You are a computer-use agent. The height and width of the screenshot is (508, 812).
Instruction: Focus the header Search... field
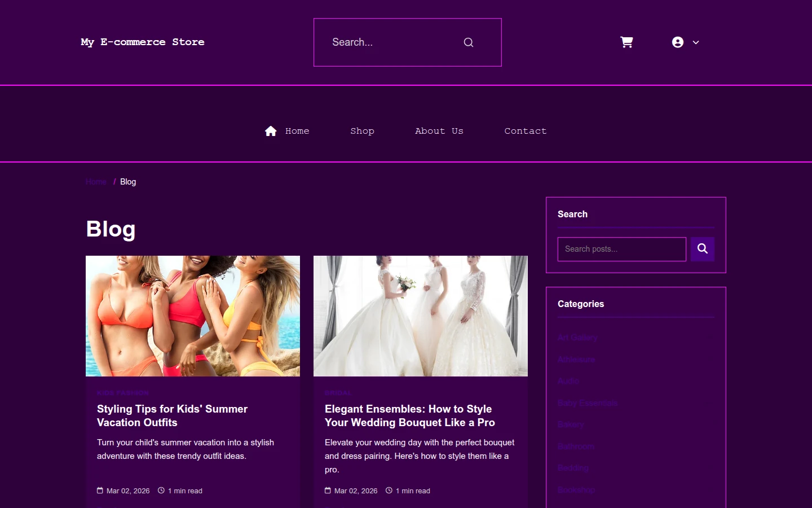coord(395,42)
